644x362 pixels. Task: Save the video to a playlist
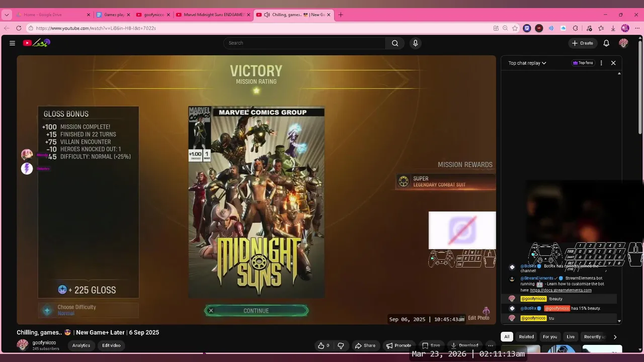(431, 345)
